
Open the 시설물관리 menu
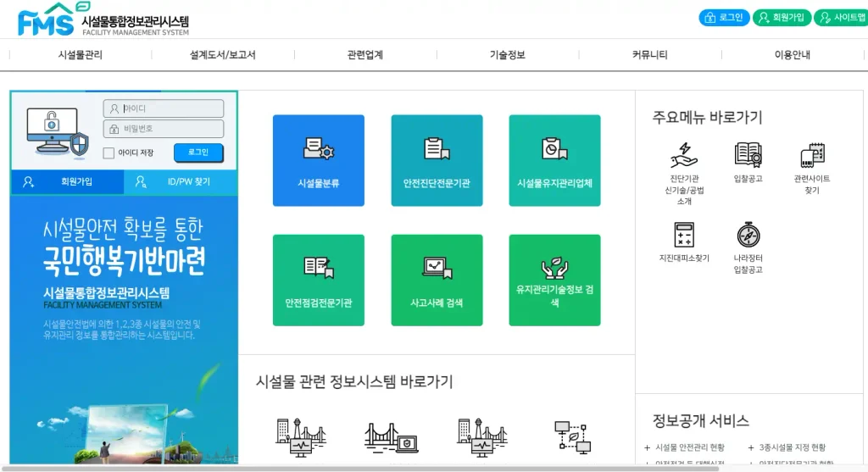[x=81, y=55]
